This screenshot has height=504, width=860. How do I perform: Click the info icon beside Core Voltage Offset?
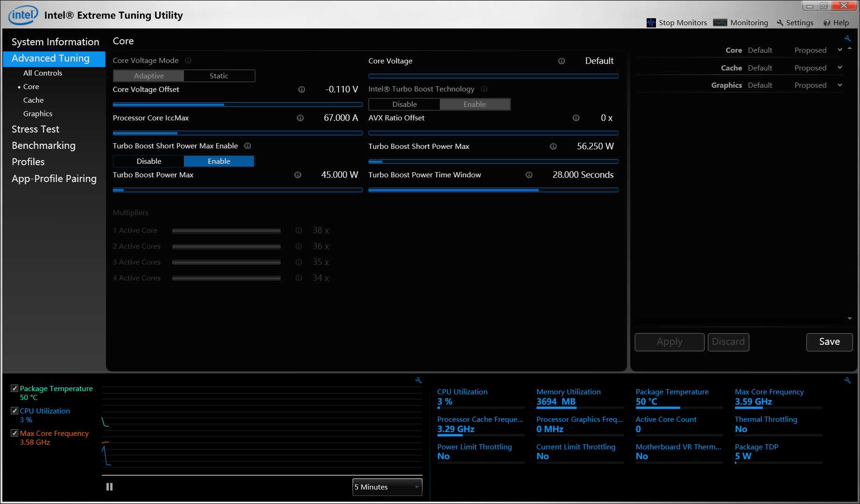point(302,90)
